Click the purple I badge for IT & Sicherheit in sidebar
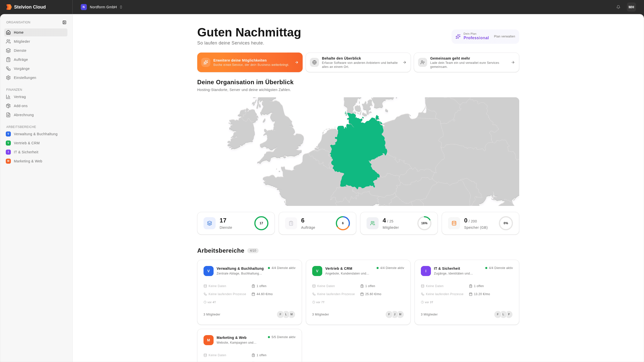Viewport: 644px width, 362px height. (8, 152)
